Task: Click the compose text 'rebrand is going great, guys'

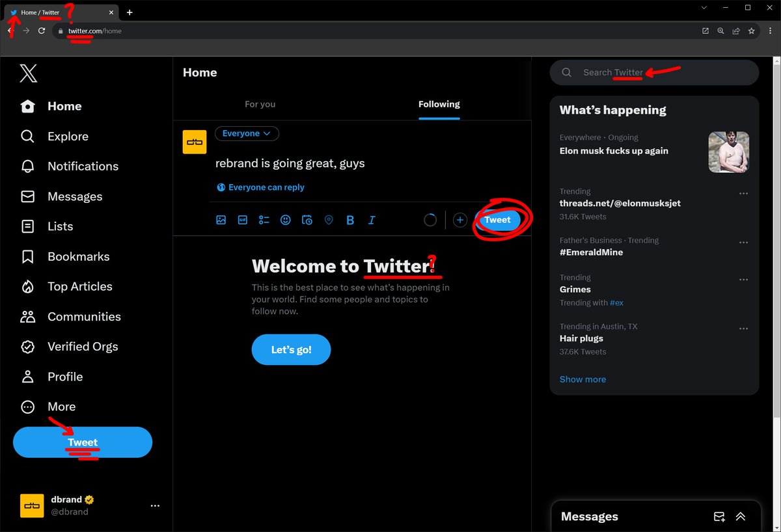Action: point(290,163)
